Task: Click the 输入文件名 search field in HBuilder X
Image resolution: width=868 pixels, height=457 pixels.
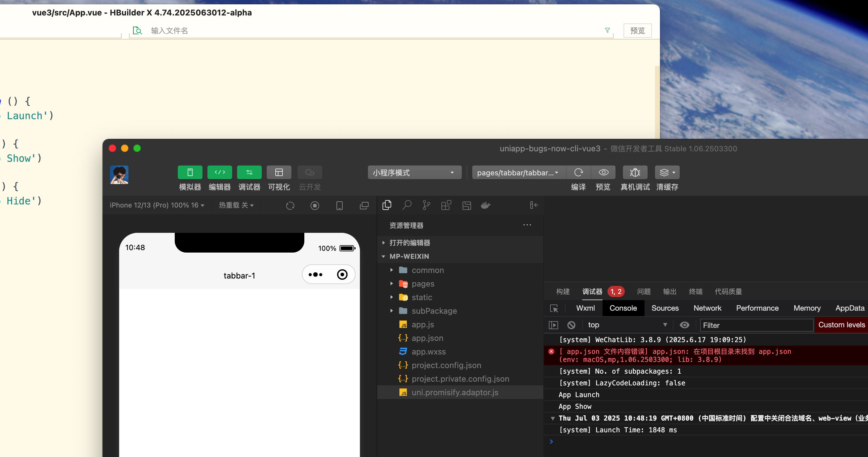Action: point(371,30)
